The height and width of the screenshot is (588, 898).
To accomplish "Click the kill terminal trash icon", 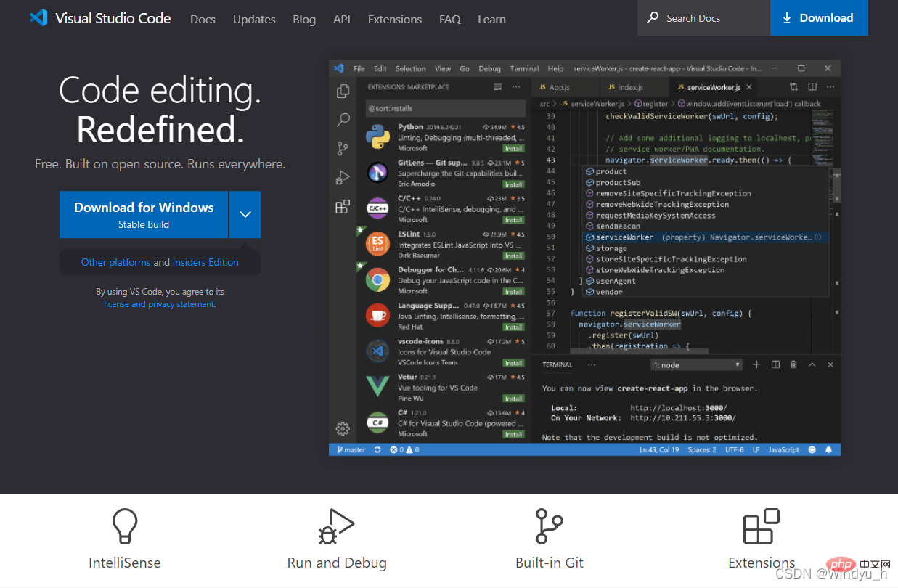I will (793, 364).
